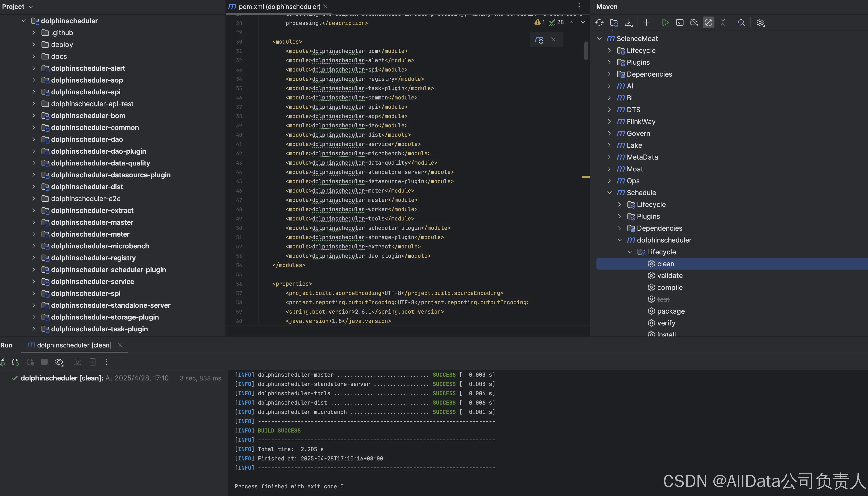Select dolphinscheduler-task-plugin module
This screenshot has height=496, width=868.
tap(99, 329)
